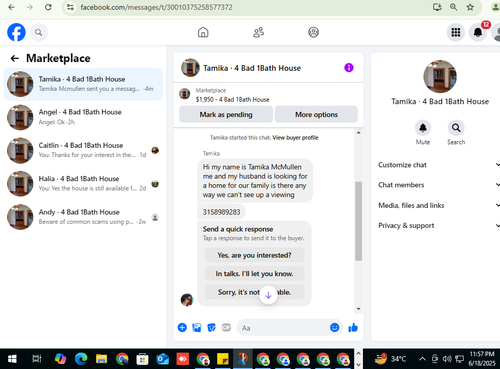Search in the Tamika conversation

(x=456, y=128)
